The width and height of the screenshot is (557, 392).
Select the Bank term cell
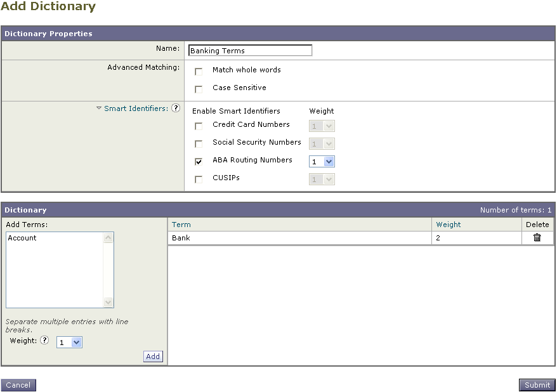click(x=299, y=238)
